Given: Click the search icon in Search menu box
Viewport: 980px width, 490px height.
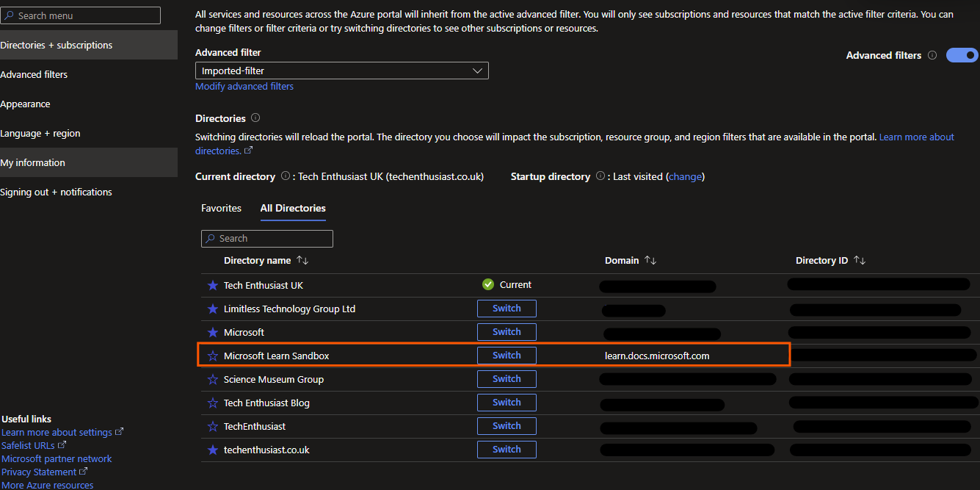Looking at the screenshot, I should 10,15.
